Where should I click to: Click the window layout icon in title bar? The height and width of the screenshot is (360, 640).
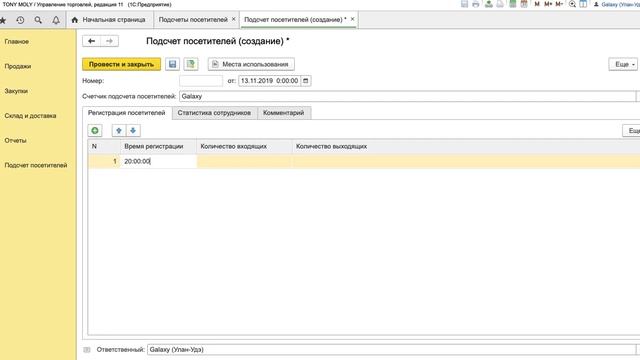(583, 4)
